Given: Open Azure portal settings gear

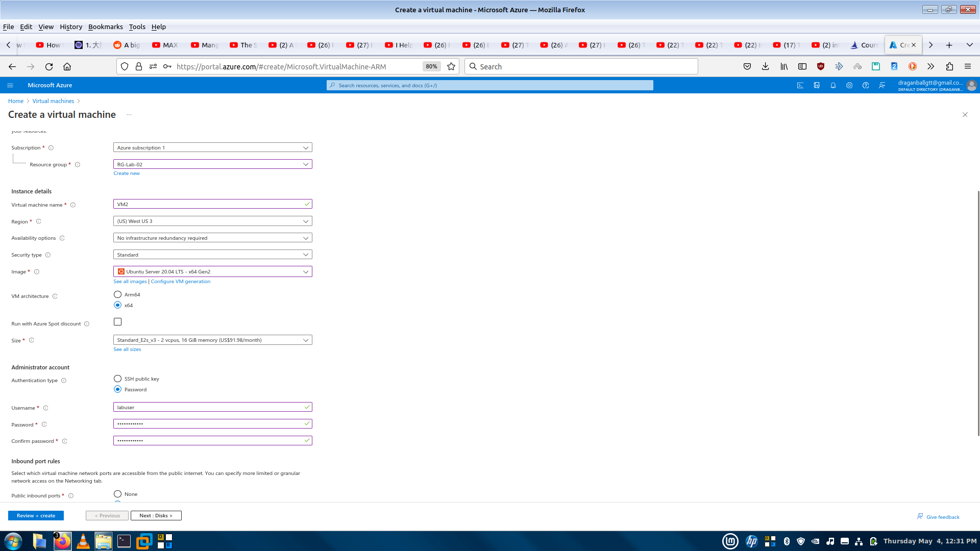Looking at the screenshot, I should [849, 85].
